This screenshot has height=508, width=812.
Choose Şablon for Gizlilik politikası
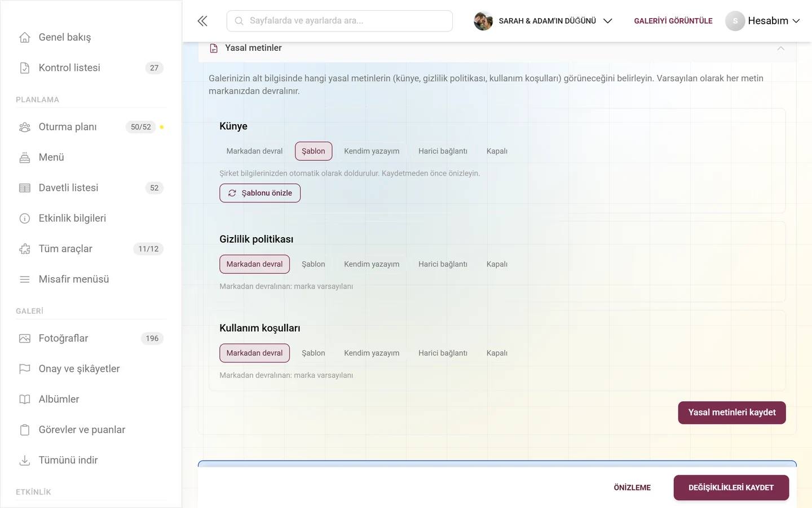314,264
